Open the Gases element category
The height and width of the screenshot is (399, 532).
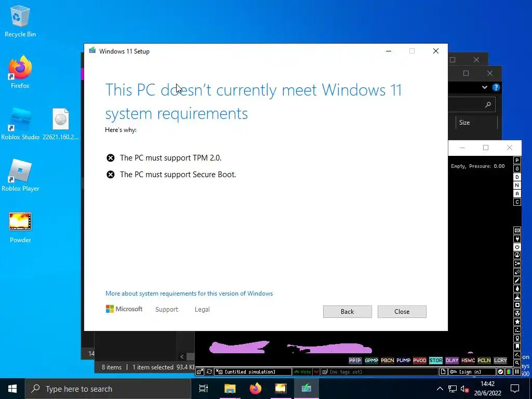click(517, 280)
